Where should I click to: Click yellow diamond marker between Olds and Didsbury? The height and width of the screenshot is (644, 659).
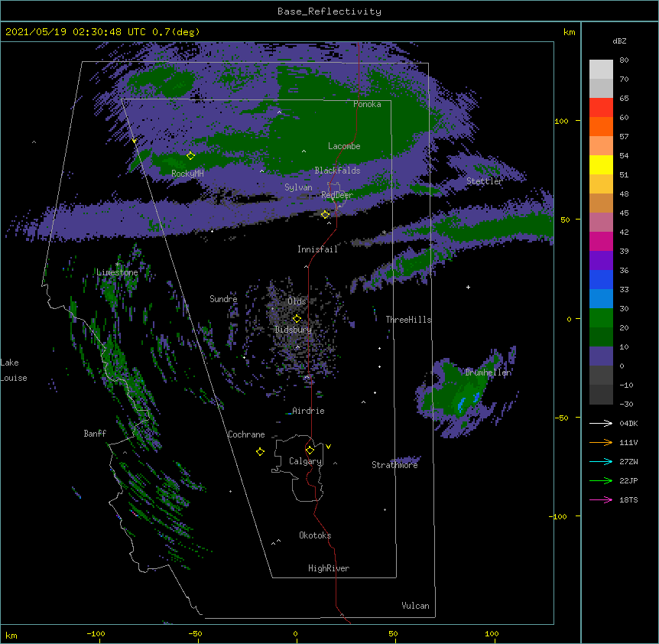[x=297, y=318]
